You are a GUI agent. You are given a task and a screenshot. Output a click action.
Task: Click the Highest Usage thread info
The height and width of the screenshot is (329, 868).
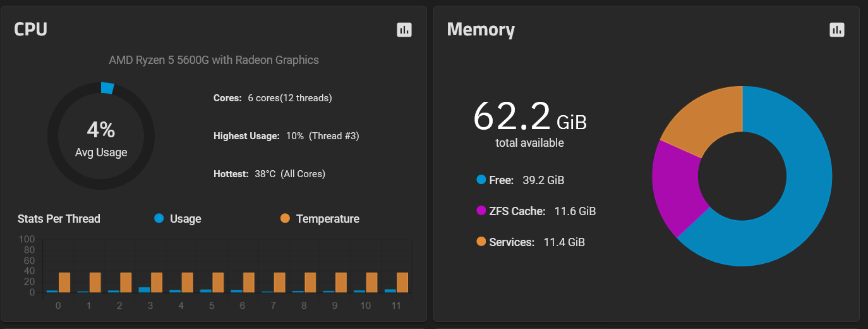tap(286, 136)
